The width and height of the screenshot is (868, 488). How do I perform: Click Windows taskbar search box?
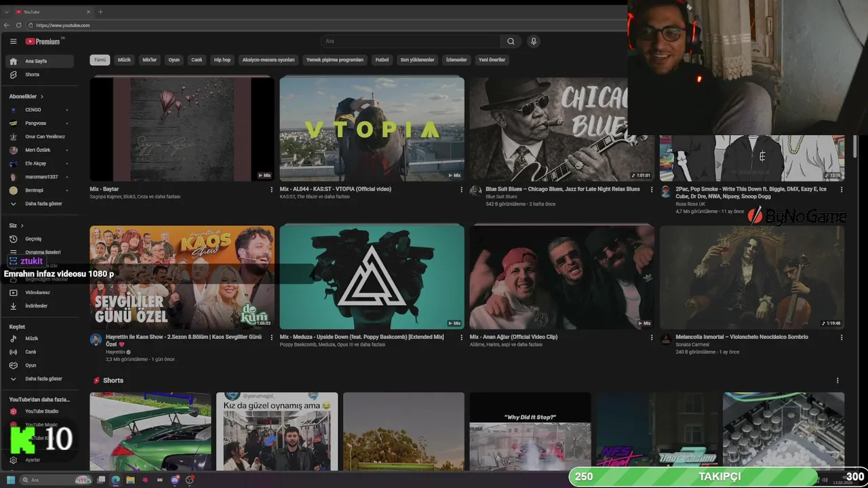pyautogui.click(x=56, y=480)
